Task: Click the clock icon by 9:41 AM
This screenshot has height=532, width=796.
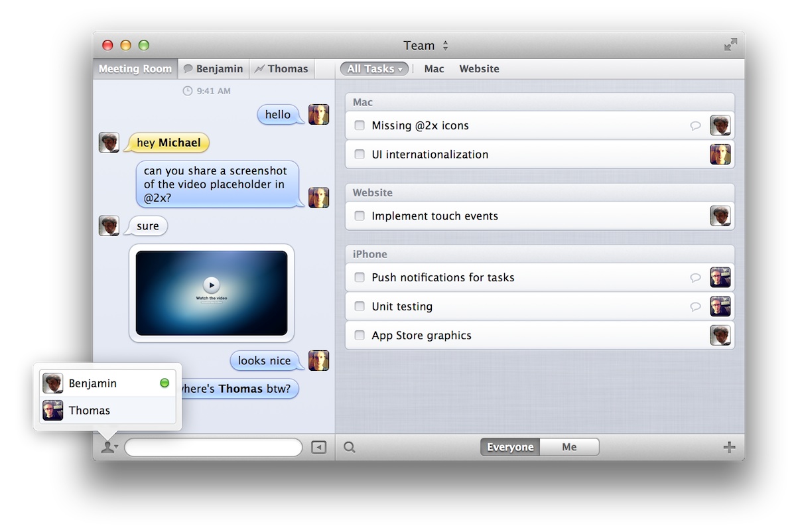Action: tap(188, 91)
